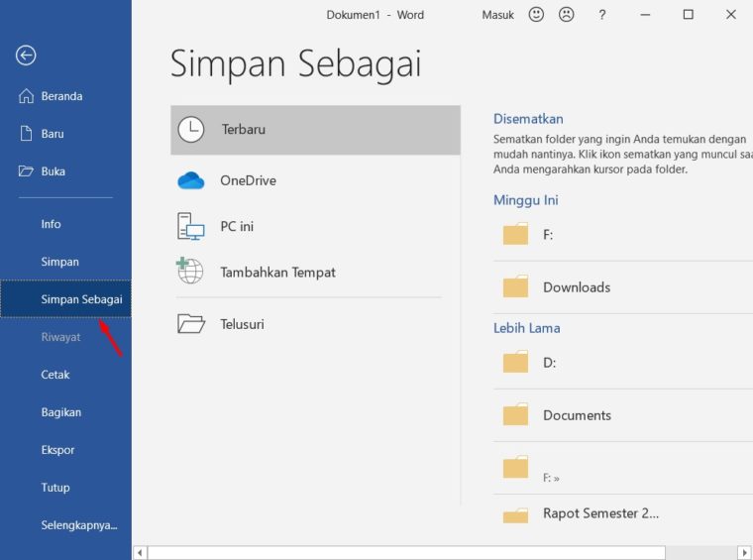The height and width of the screenshot is (560, 753).
Task: Click the folder icon next to Downloads
Action: point(515,286)
